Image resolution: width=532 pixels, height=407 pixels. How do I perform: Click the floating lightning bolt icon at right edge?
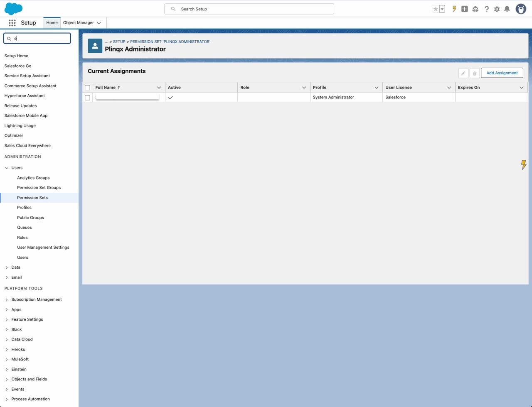[524, 165]
